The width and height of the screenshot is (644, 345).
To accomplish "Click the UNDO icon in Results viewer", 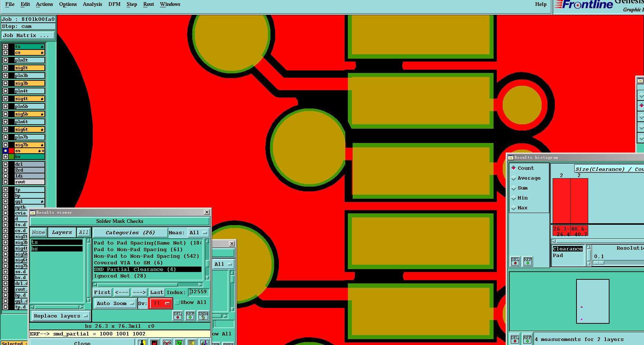I will pyautogui.click(x=203, y=316).
